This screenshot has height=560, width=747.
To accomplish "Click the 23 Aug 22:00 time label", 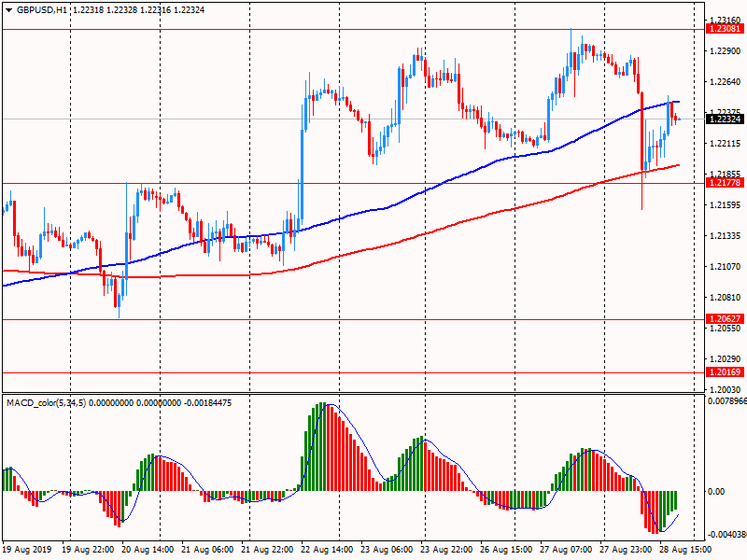I will [446, 550].
